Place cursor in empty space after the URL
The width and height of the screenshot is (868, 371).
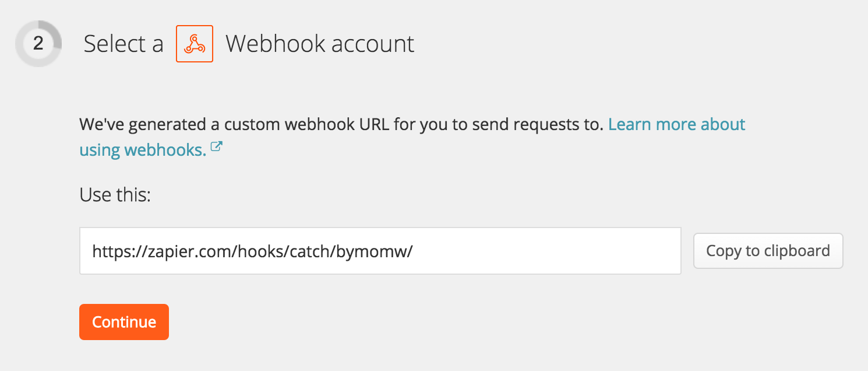tap(546, 251)
